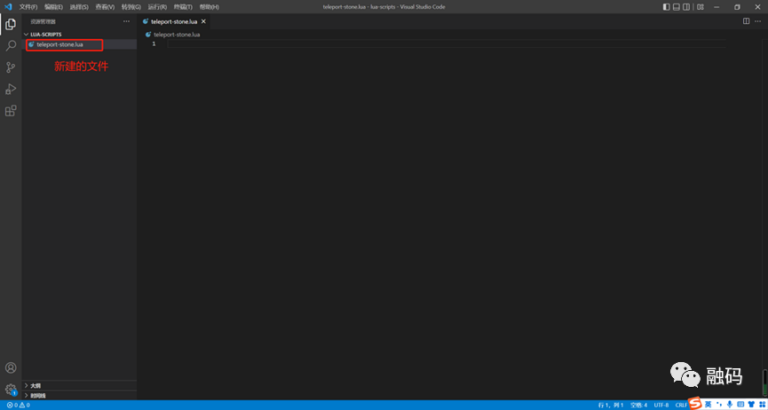
Task: Open the Source Control view
Action: [11, 68]
